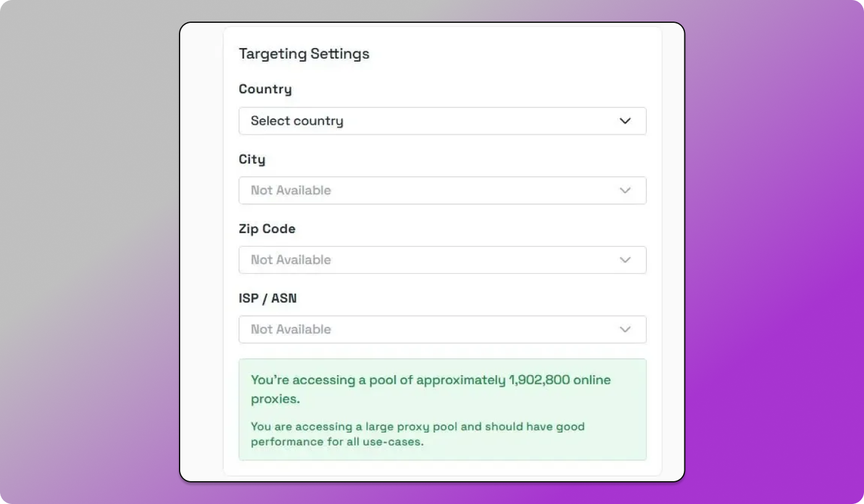Click the Zip Code dropdown chevron icon
Screen dimensions: 864x504
625,260
